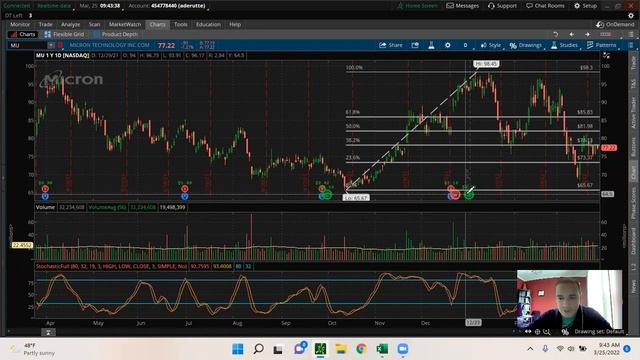The width and height of the screenshot is (640, 360).
Task: Open Chat Rooms
Action: [545, 6]
